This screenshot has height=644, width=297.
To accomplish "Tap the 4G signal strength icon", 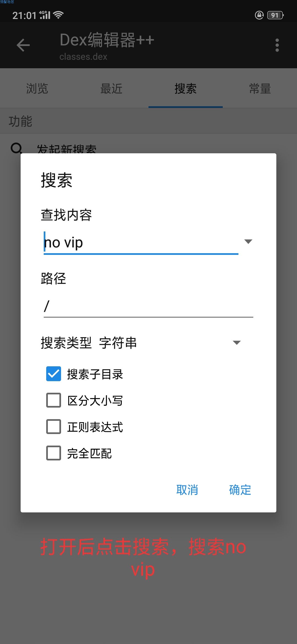I will (x=45, y=15).
